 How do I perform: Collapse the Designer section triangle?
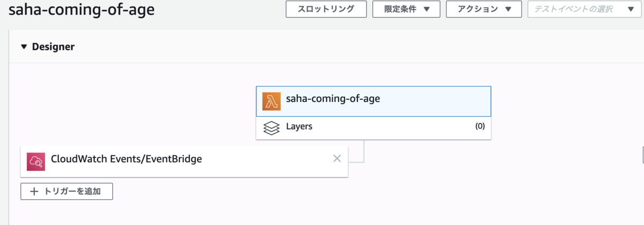(24, 47)
